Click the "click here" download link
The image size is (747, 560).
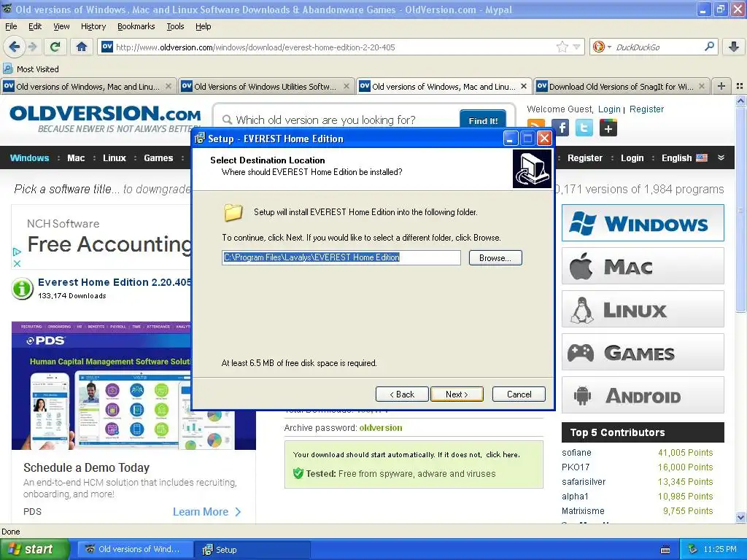tap(502, 455)
